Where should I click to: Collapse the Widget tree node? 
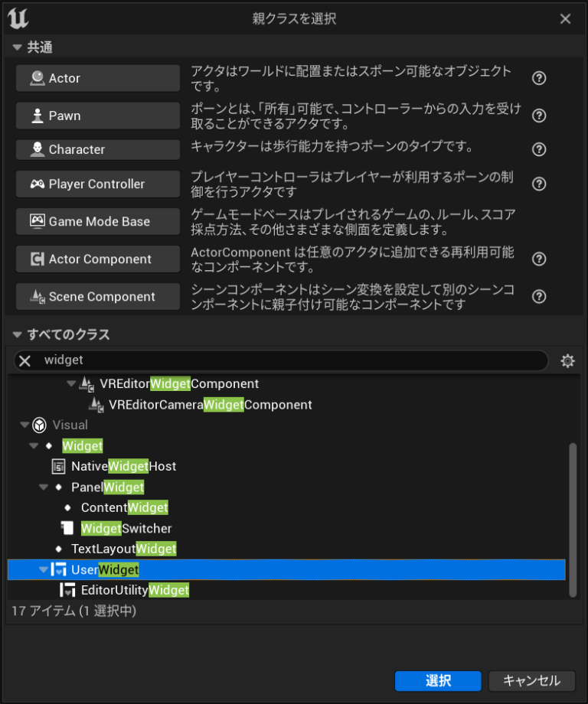coord(34,446)
